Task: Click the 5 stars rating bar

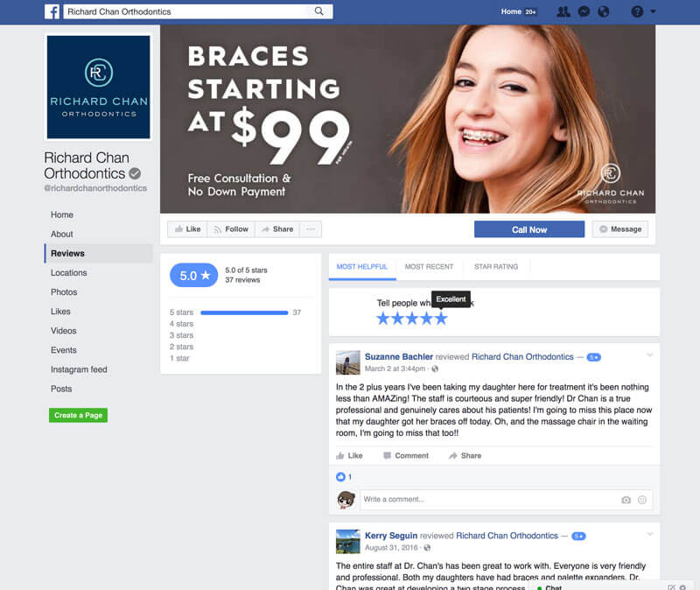Action: coord(244,313)
